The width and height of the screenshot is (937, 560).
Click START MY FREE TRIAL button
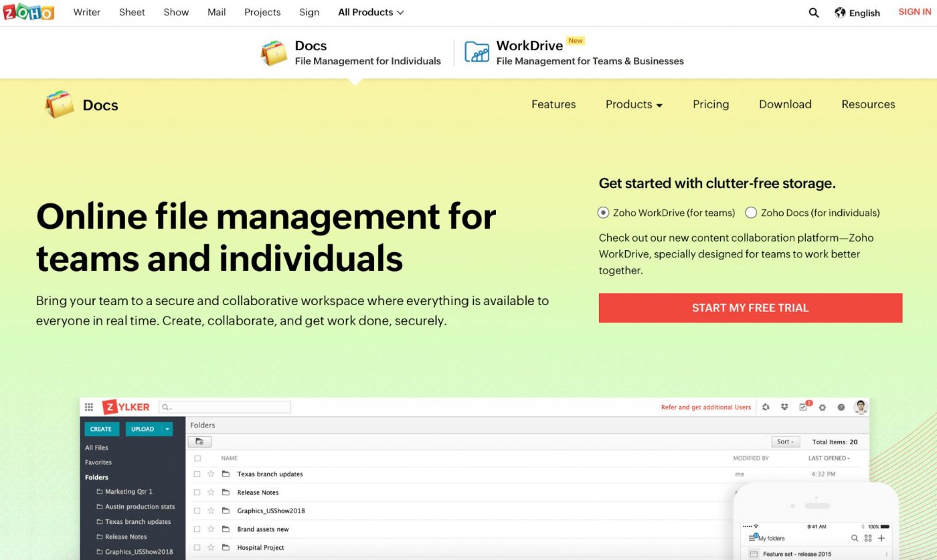(750, 308)
